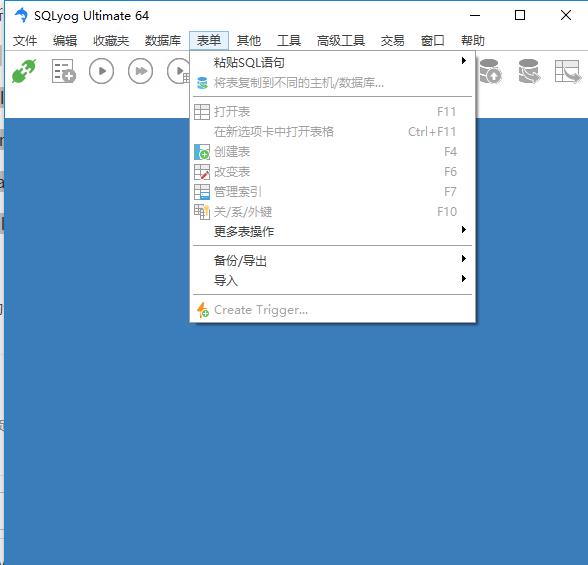Screen dimensions: 588x565
Task: Click the 改变表 pencil icon
Action: tap(202, 172)
